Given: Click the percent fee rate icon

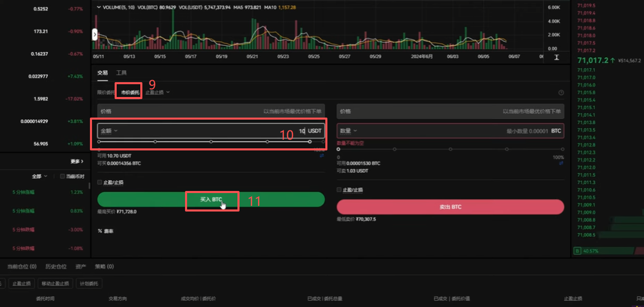Looking at the screenshot, I should point(100,231).
